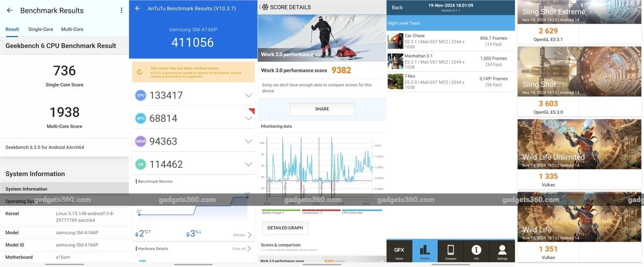644x267 pixels.
Task: Expand the AnTuTu MEM score row
Action: click(248, 142)
